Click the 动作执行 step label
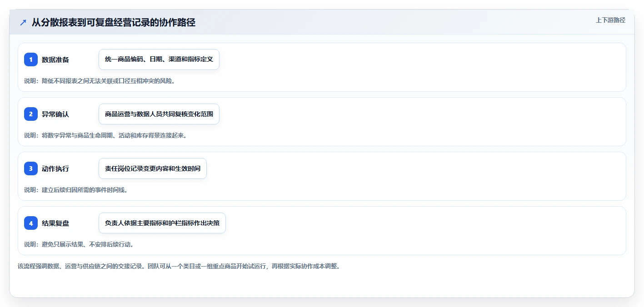 tap(55, 168)
